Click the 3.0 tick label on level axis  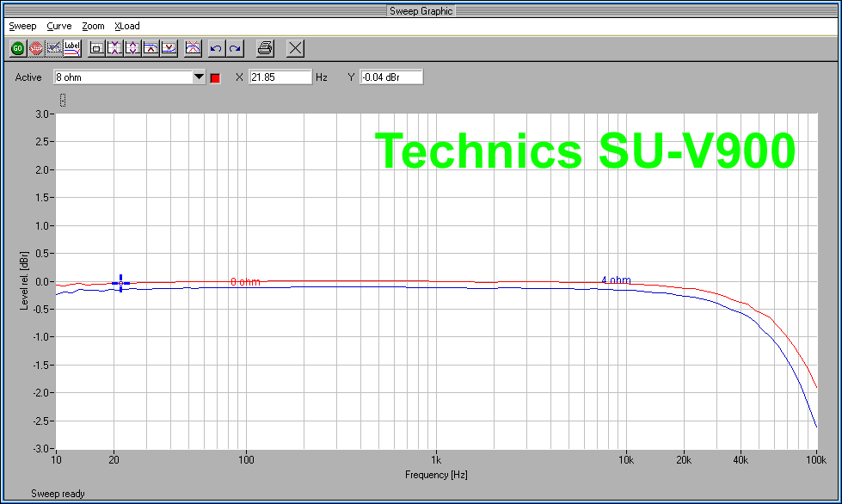tap(42, 114)
